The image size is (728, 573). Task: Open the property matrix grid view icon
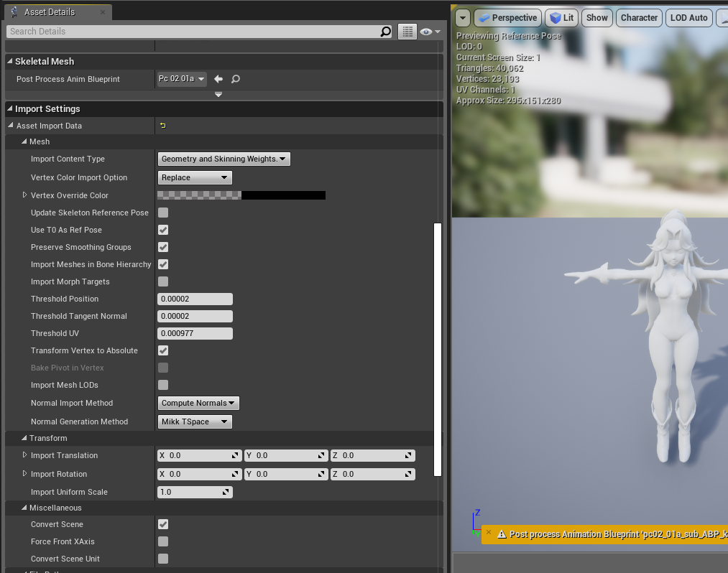pyautogui.click(x=407, y=32)
